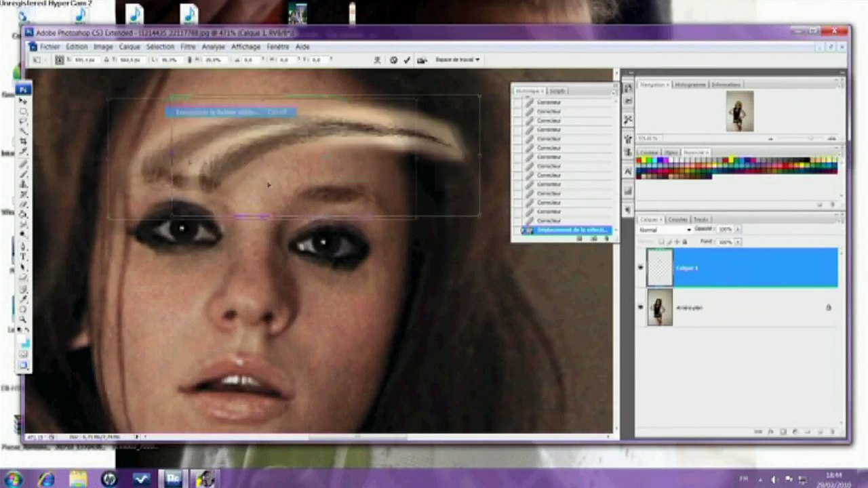Create new swatch in Nuancier panel
This screenshot has width=868, height=488.
pos(820,204)
